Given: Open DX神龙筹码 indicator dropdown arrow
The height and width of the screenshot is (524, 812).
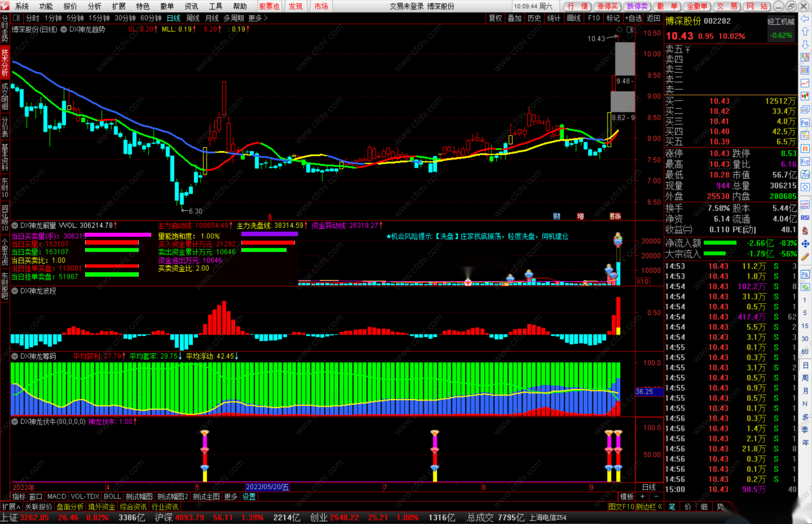Looking at the screenshot, I should point(15,356).
